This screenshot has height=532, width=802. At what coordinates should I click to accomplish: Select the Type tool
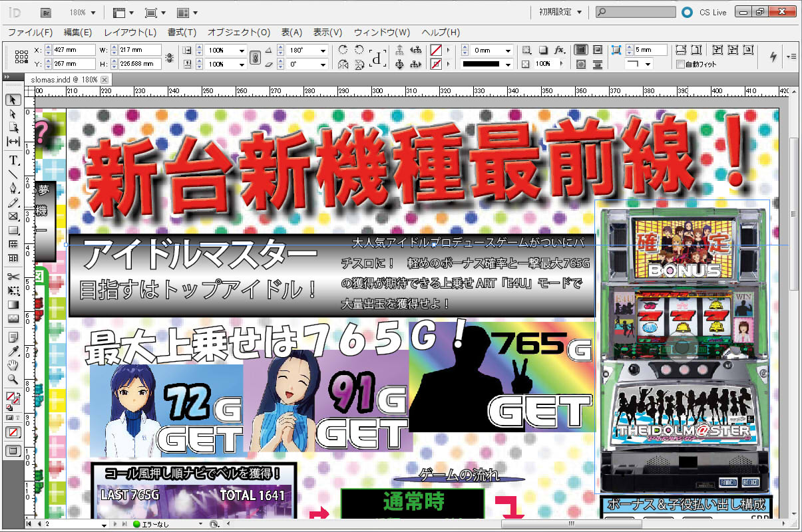tap(13, 160)
